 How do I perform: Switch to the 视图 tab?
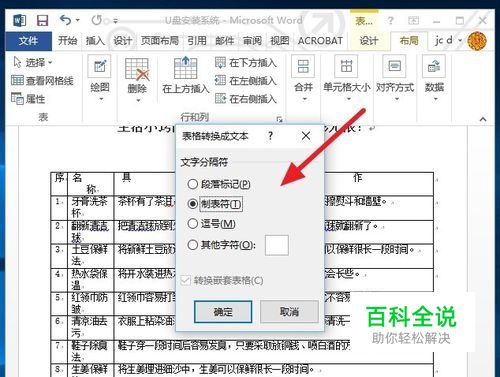coord(279,41)
